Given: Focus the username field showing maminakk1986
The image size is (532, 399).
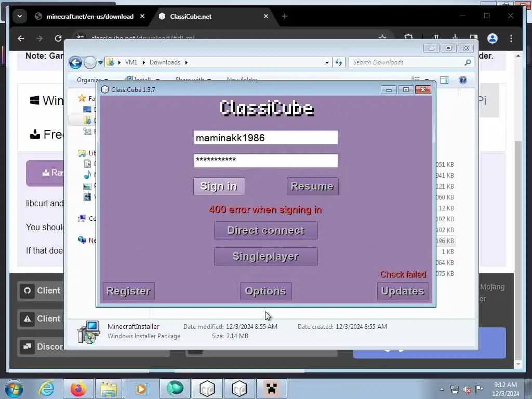Looking at the screenshot, I should point(265,137).
